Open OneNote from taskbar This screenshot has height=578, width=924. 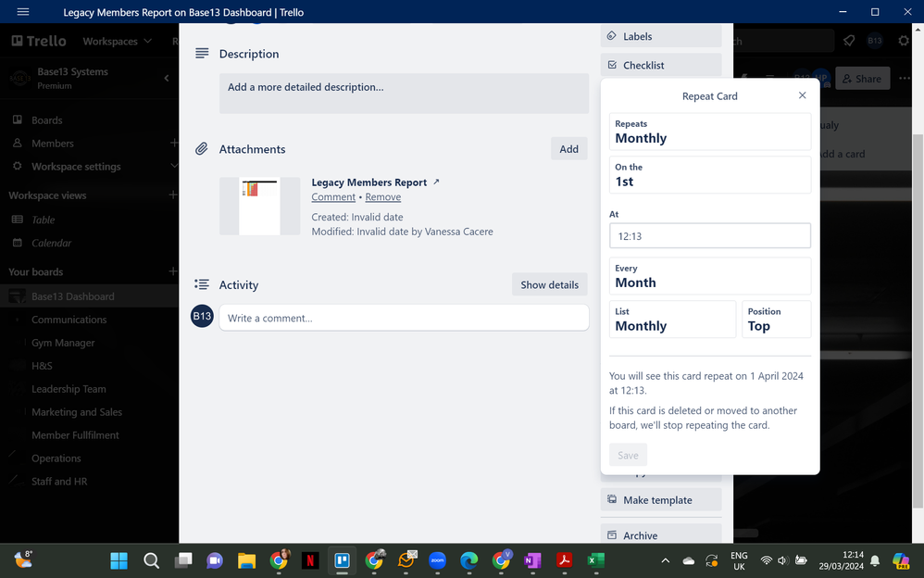click(532, 560)
